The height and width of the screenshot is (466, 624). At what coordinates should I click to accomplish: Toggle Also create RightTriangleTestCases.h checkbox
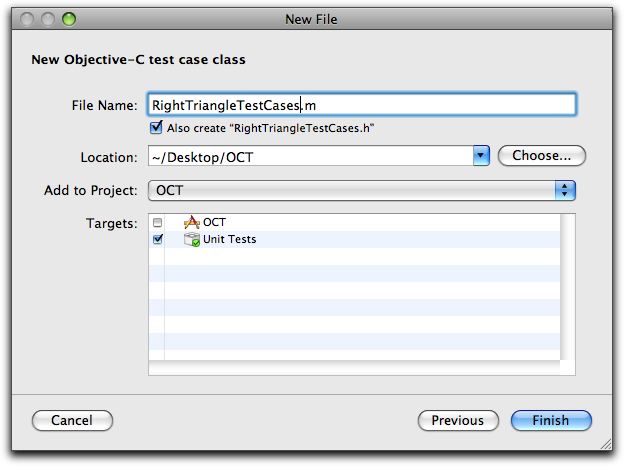coord(156,128)
